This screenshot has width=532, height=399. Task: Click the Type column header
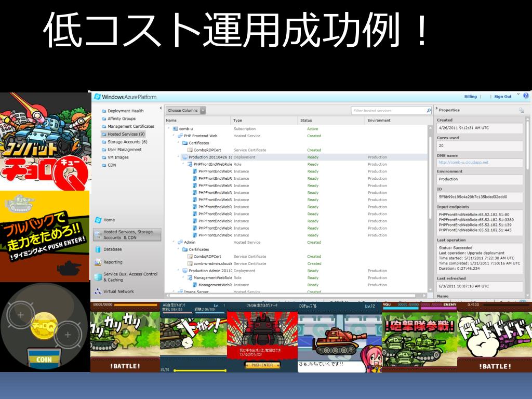(264, 121)
